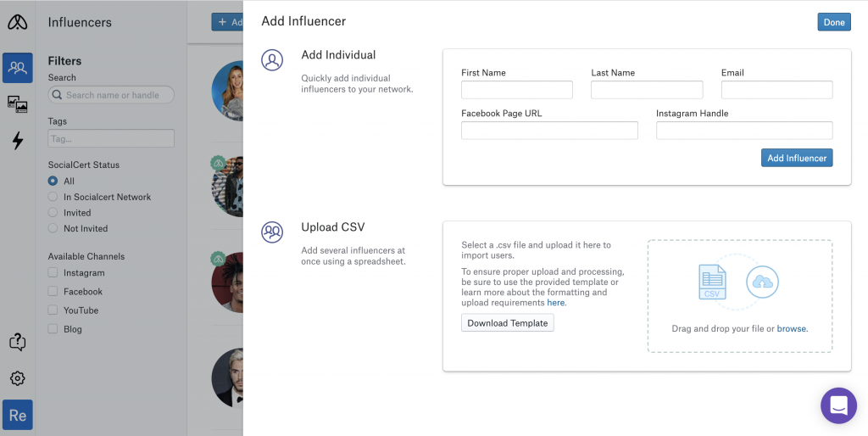Select the In Socialcert Network radio option
The width and height of the screenshot is (868, 436).
pos(53,197)
